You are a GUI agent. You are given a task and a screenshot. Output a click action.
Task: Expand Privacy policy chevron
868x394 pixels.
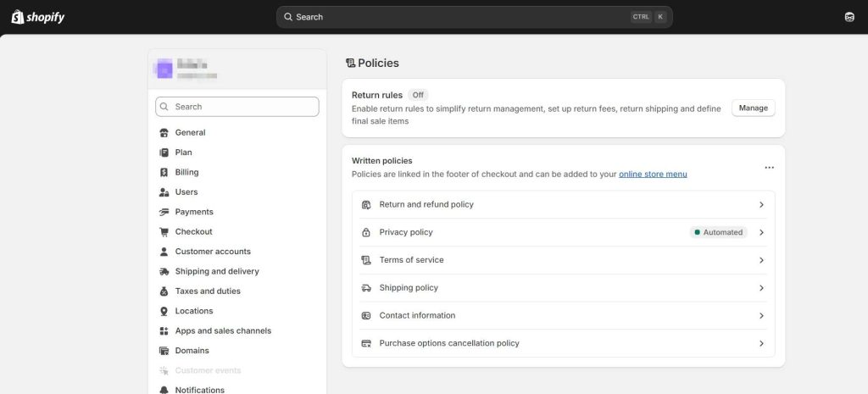click(762, 232)
